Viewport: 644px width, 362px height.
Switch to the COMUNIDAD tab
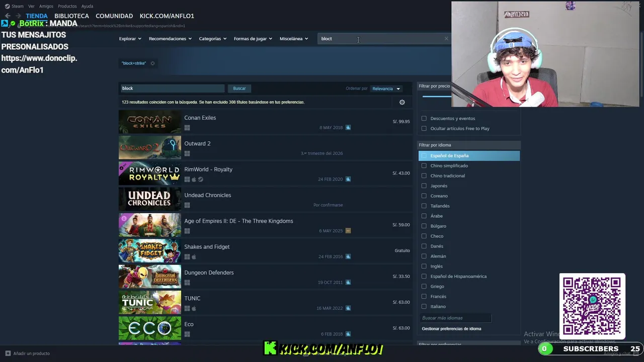click(114, 16)
